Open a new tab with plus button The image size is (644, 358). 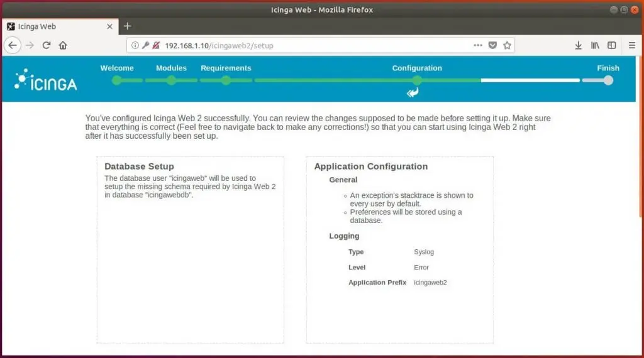(127, 26)
